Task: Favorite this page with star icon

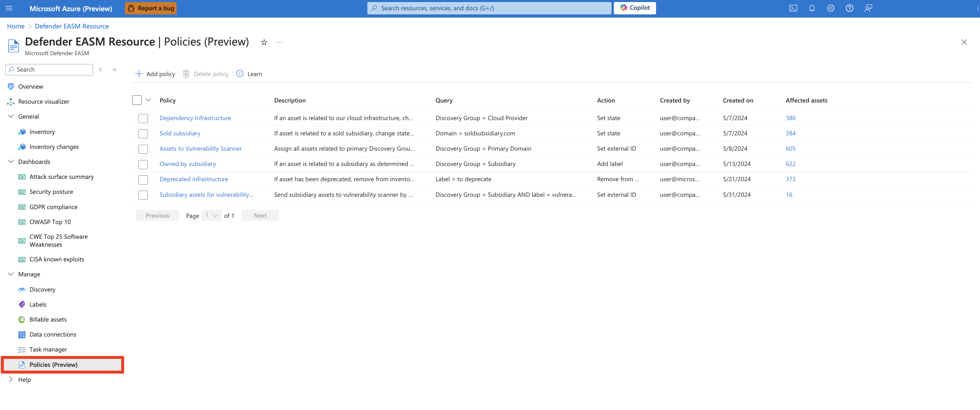Action: [x=264, y=42]
